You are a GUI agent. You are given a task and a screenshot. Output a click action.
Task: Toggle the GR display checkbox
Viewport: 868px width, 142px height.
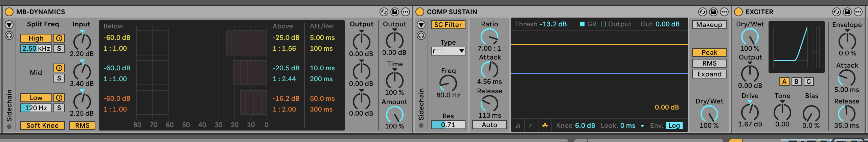[x=582, y=24]
